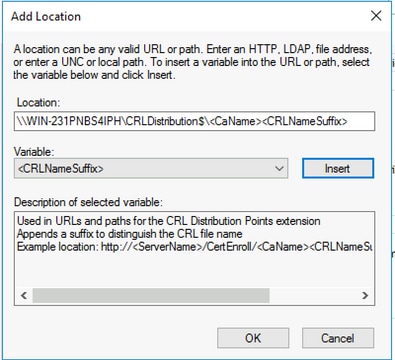Click the chevron arrow of Variable dropdown
Screen dimensions: 395x360
click(x=279, y=168)
